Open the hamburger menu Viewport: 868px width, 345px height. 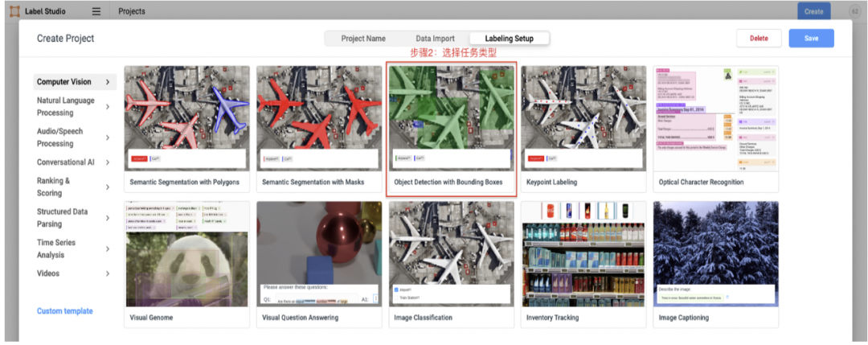pyautogui.click(x=96, y=11)
